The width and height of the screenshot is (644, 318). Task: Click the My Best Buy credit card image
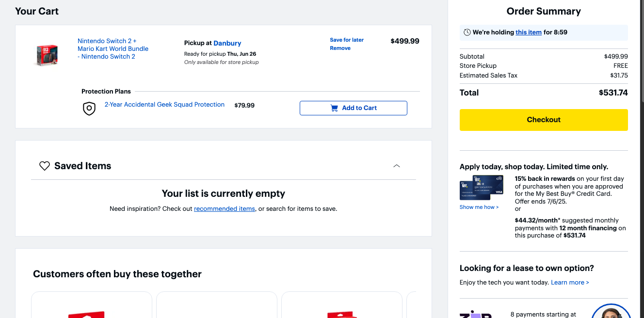click(481, 188)
